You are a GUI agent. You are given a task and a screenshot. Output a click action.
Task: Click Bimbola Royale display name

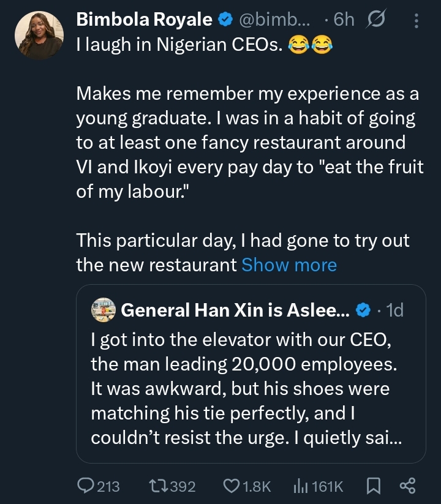tap(145, 20)
